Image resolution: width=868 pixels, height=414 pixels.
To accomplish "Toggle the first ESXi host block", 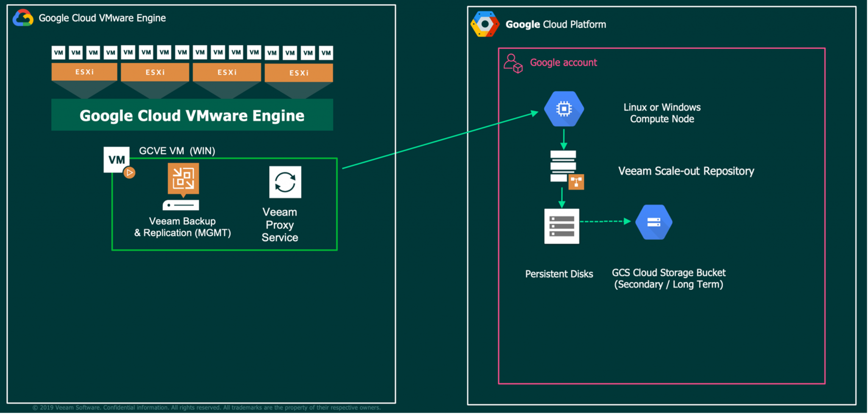I will pos(83,72).
